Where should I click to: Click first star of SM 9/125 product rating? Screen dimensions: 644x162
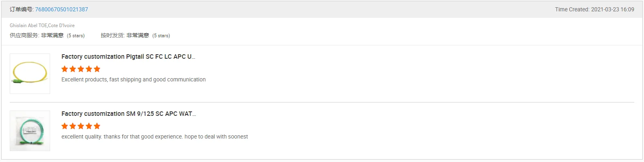[x=65, y=126]
